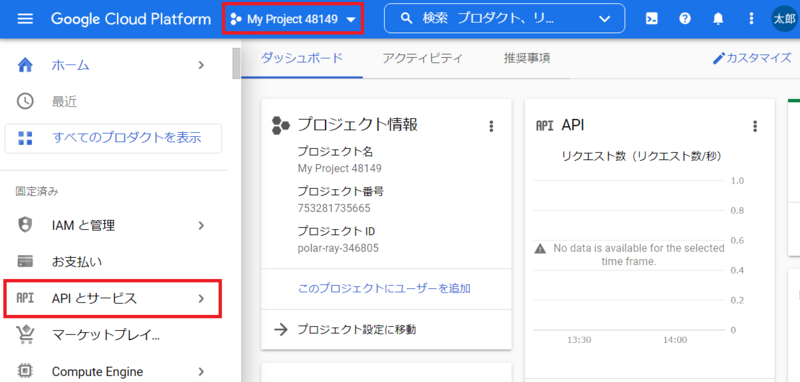The height and width of the screenshot is (382, 800).
Task: Click the プロジェクト情報 hexagon icon
Action: [x=281, y=125]
